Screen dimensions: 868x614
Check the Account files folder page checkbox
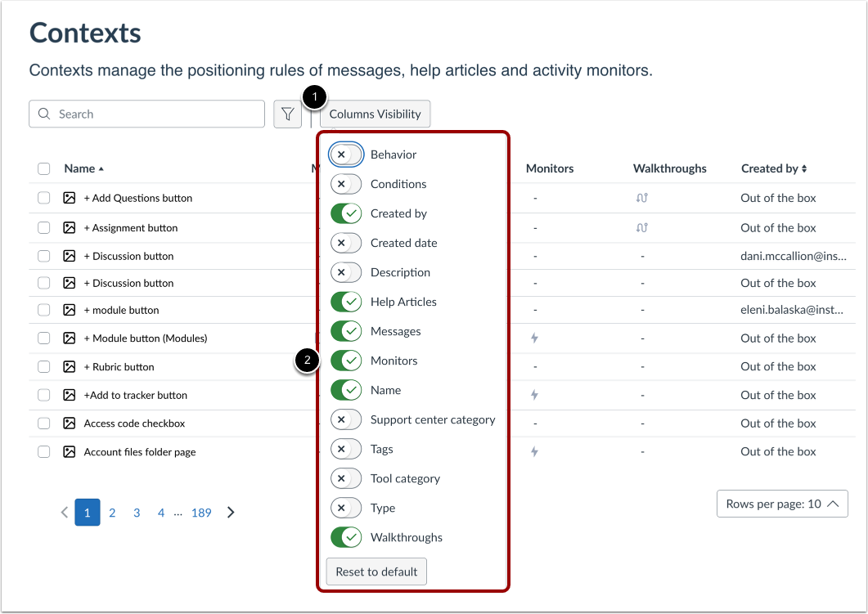point(43,452)
